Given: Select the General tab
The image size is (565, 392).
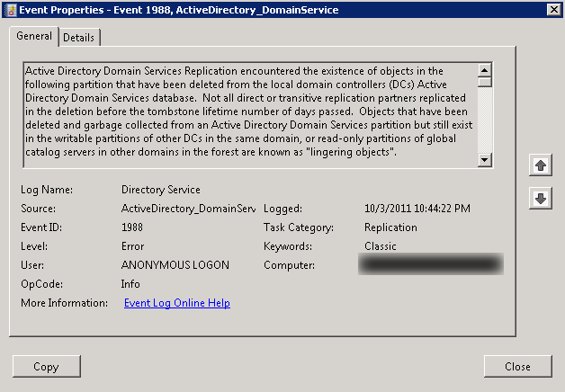Looking at the screenshot, I should coord(34,37).
